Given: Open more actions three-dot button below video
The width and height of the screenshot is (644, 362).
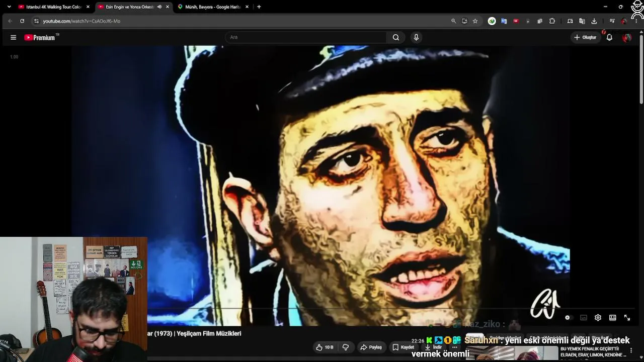Looking at the screenshot, I should coord(454,347).
